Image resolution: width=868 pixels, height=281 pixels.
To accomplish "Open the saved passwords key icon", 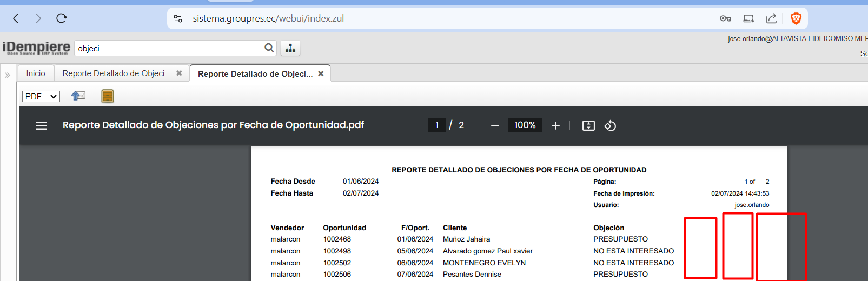I will (x=725, y=18).
